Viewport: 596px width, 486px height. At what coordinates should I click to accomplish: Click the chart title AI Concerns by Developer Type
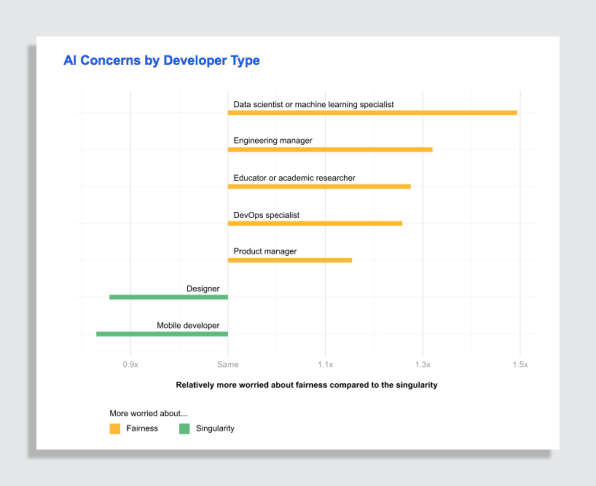162,60
